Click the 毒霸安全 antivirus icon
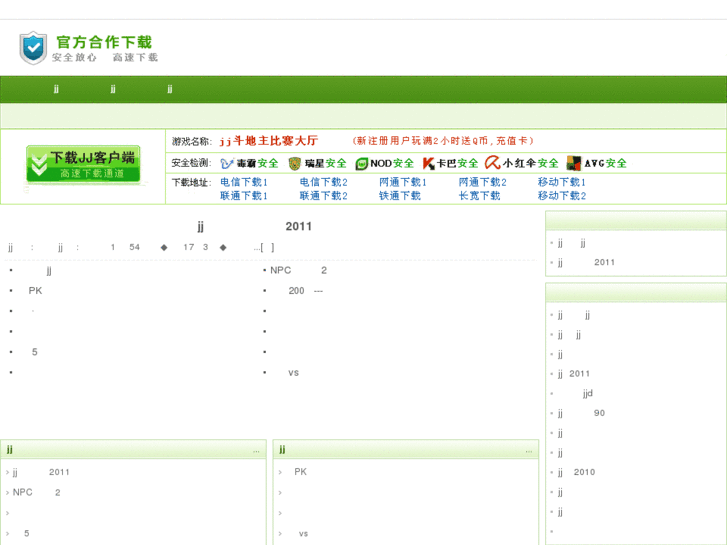 point(227,163)
